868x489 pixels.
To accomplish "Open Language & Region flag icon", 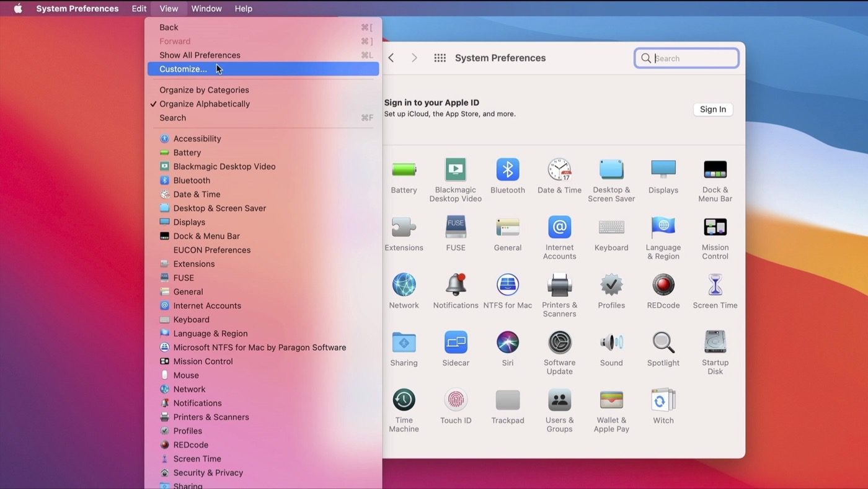I will pos(663,227).
